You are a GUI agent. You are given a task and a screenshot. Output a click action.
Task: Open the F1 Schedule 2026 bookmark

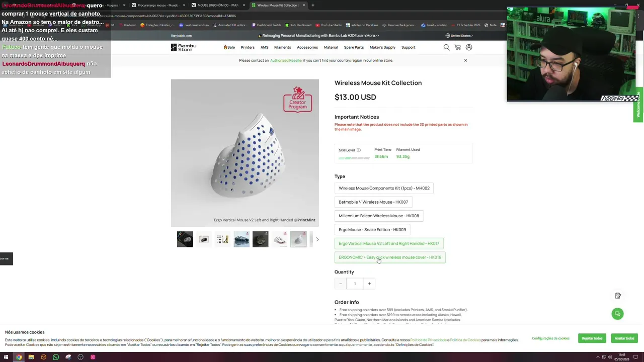coord(466,25)
